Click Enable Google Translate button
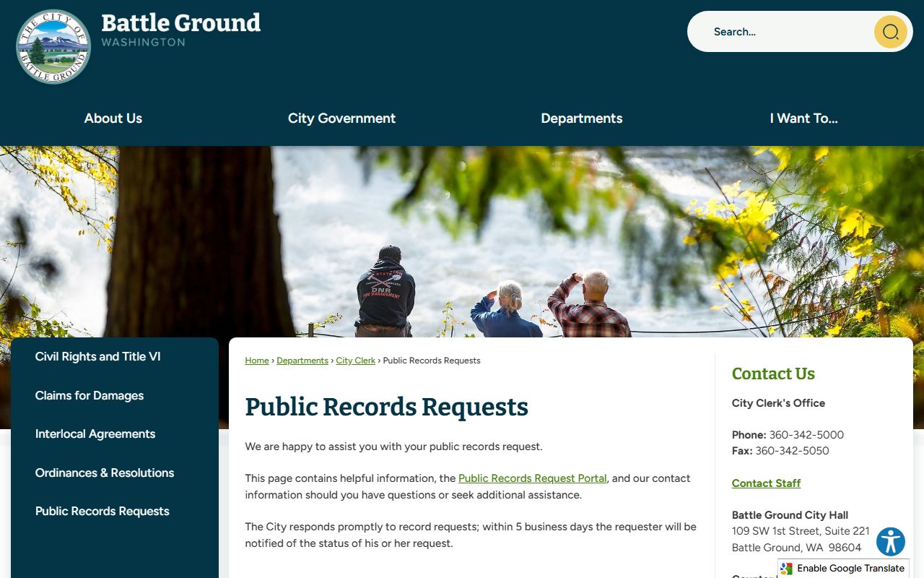The image size is (924, 578). click(843, 569)
